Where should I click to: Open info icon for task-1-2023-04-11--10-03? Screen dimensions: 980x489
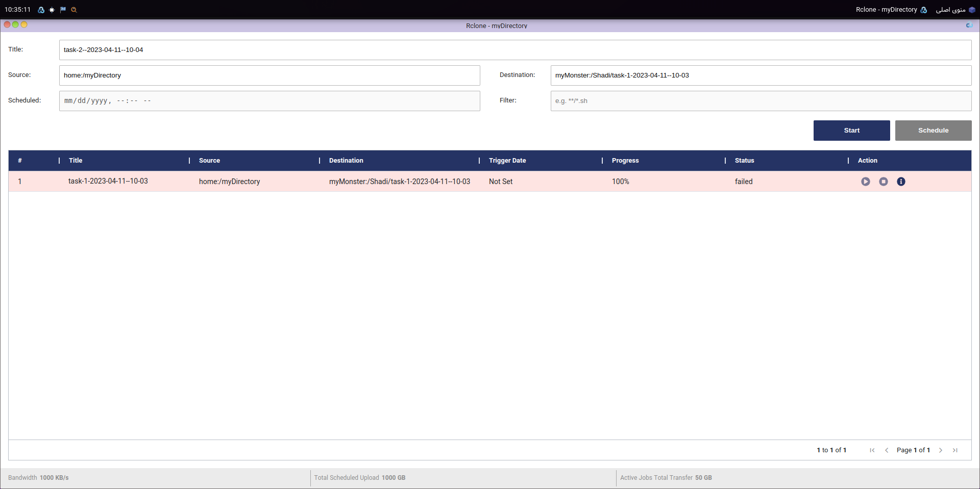click(x=901, y=182)
